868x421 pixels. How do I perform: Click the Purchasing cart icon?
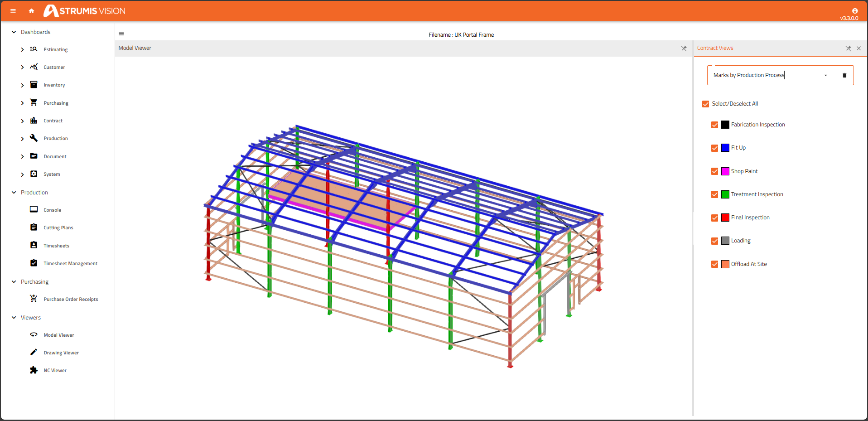[x=34, y=102]
